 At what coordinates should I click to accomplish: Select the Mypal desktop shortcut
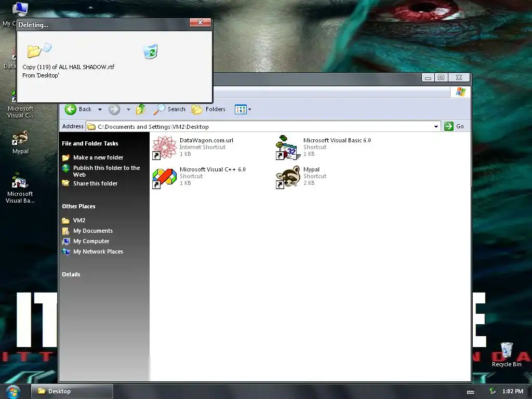pyautogui.click(x=20, y=142)
